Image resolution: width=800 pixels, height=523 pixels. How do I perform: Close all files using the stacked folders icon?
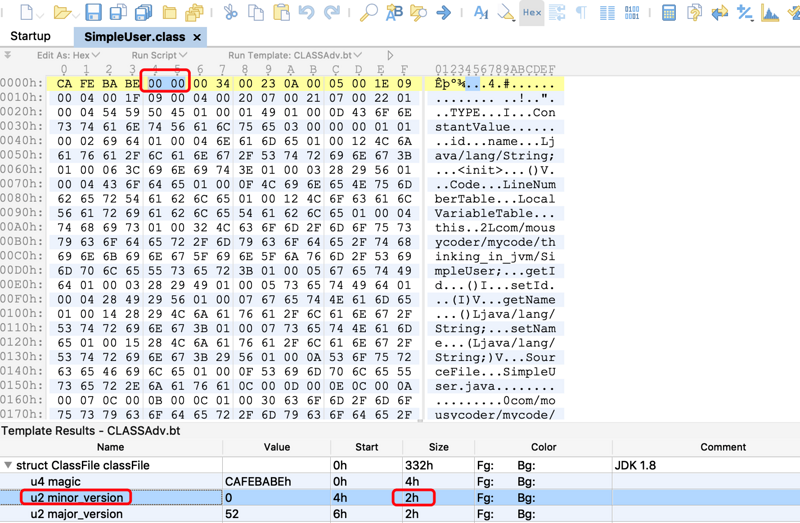click(x=194, y=12)
